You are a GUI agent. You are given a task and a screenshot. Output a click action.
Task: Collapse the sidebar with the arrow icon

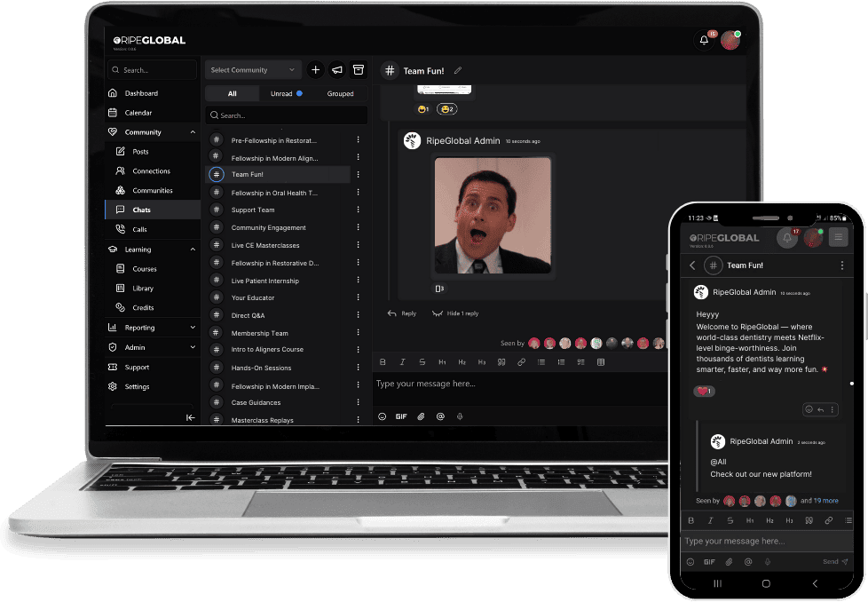(x=190, y=417)
